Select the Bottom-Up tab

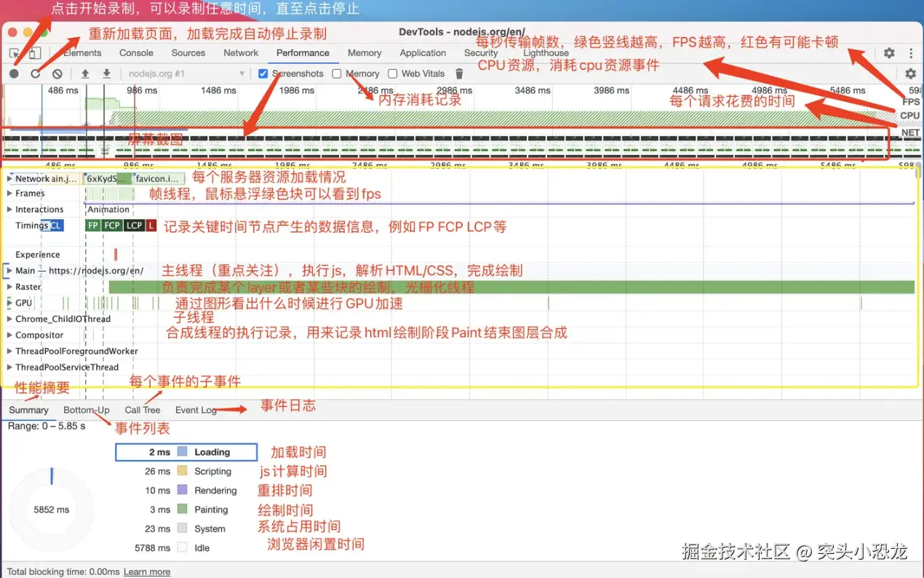87,411
